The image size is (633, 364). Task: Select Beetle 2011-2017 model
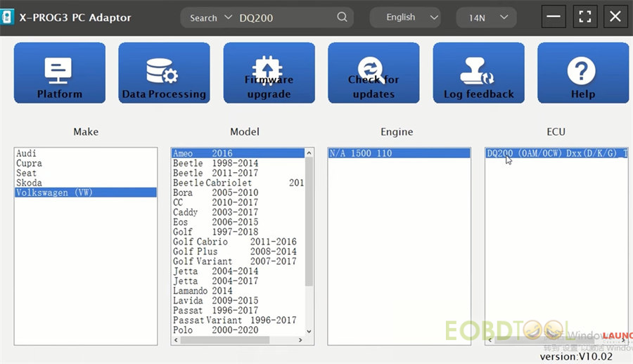[238, 173]
